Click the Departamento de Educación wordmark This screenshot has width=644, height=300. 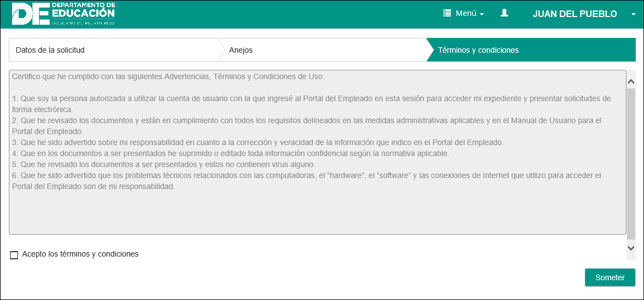[x=83, y=13]
